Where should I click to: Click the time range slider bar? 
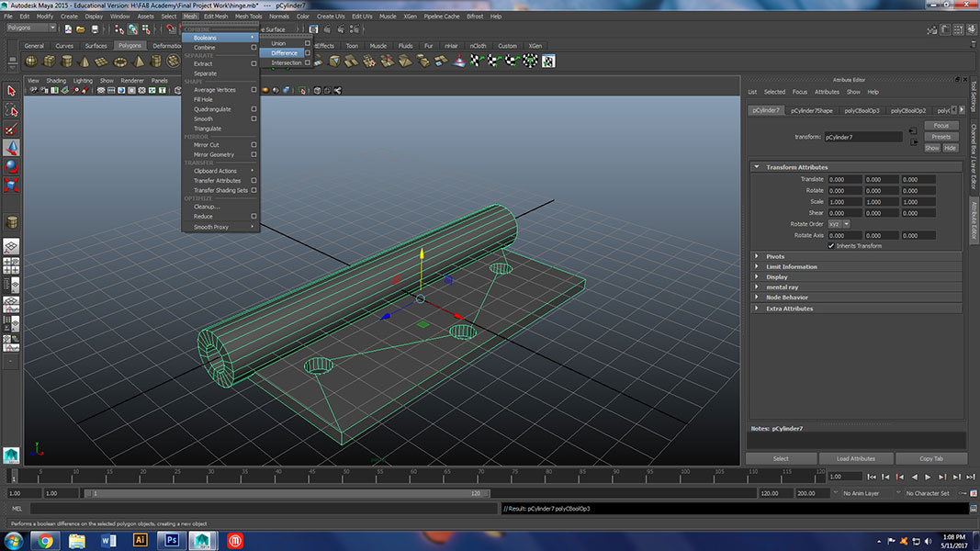287,493
